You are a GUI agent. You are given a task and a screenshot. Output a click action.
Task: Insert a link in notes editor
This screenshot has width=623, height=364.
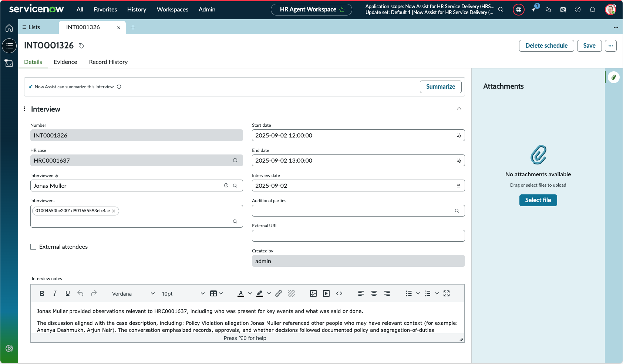point(279,293)
